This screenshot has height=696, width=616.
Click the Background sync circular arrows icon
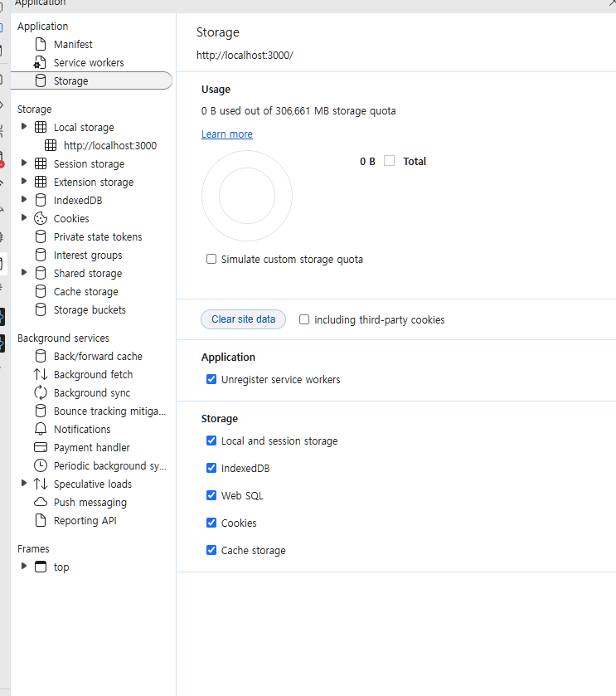coord(41,392)
